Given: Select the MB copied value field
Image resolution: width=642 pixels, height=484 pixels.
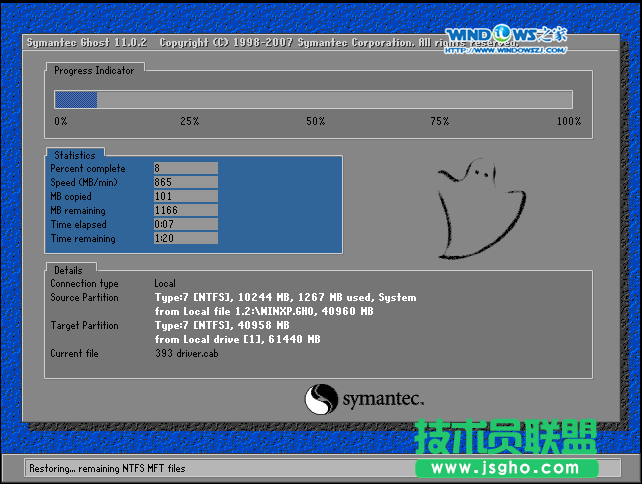Looking at the screenshot, I should [185, 196].
